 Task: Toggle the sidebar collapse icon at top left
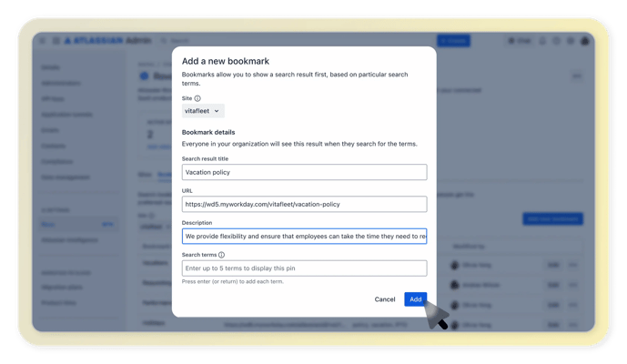tap(43, 41)
